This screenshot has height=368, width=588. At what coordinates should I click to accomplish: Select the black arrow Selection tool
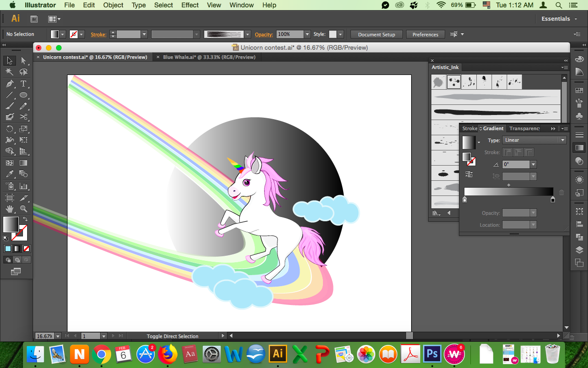(x=9, y=61)
